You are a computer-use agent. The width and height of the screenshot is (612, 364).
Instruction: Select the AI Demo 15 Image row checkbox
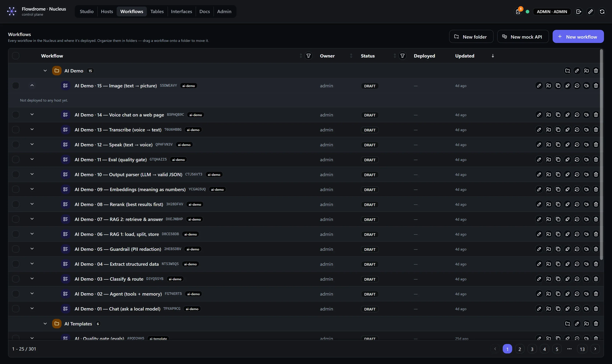[16, 86]
